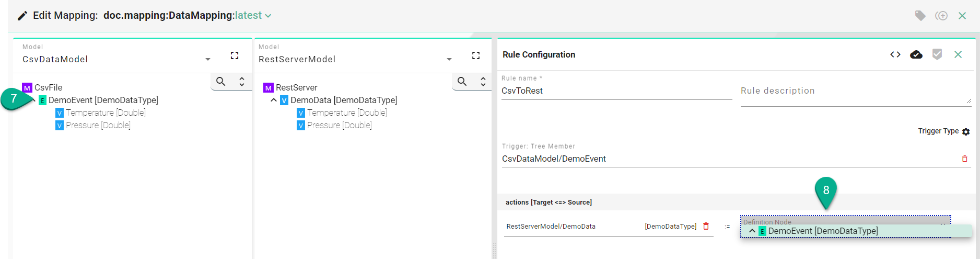Toggle expand all in CsvDataModel tree
Viewport: 980px width, 259px height.
[x=242, y=82]
